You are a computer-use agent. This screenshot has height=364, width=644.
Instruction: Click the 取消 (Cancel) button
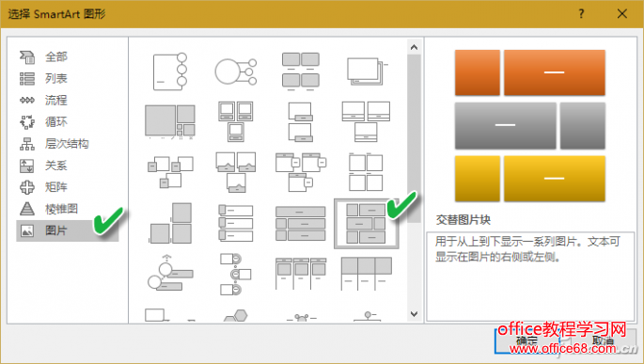pyautogui.click(x=603, y=340)
